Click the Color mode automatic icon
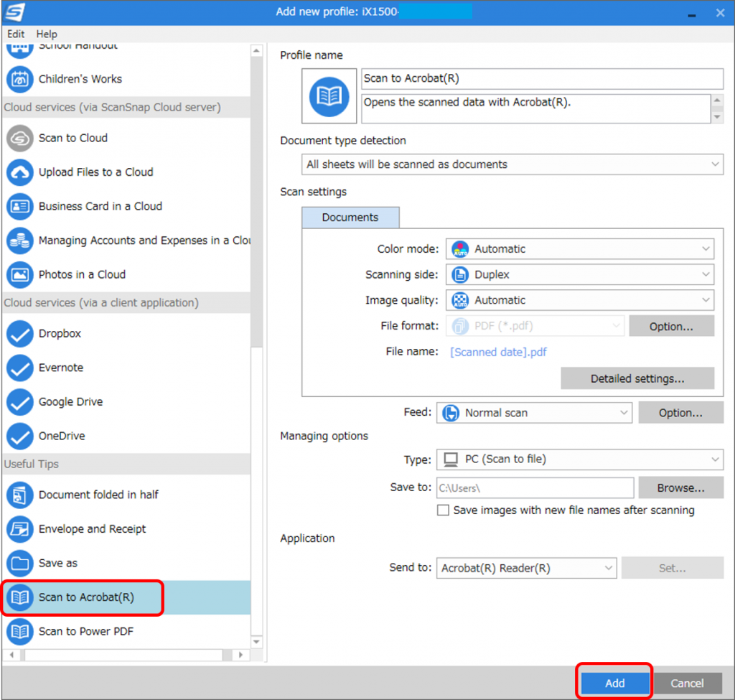 point(460,249)
